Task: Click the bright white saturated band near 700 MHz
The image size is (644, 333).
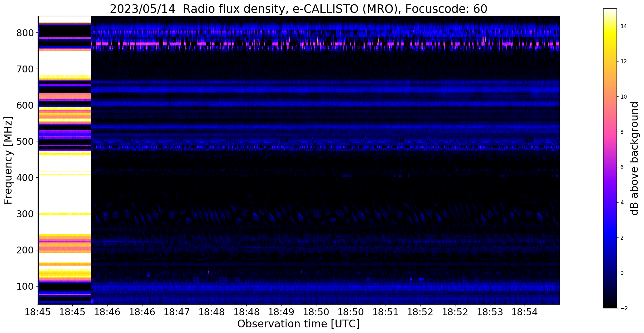Action: tap(65, 63)
